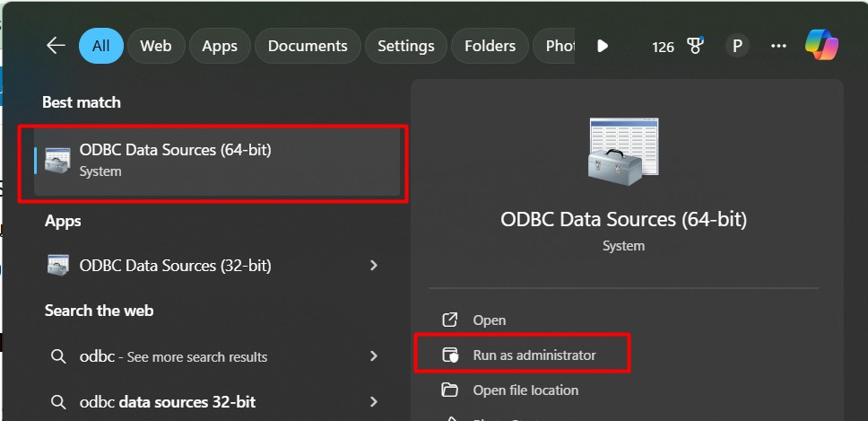Click the search icon beside 'odbc' result

58,356
